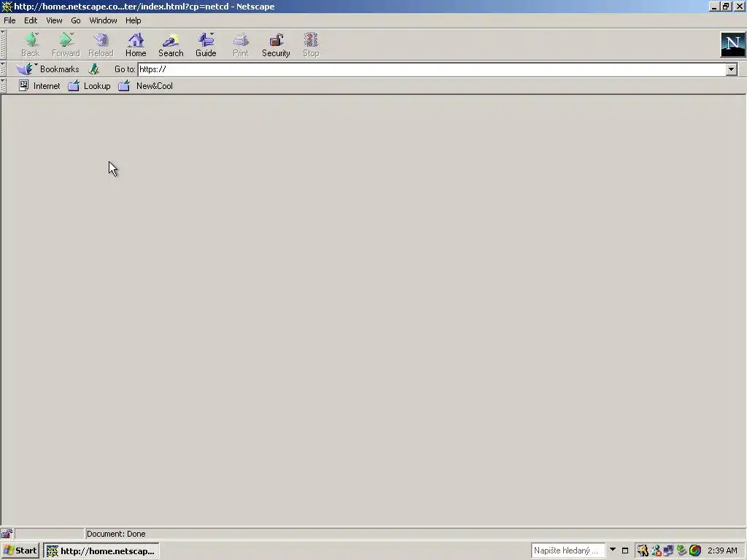Open the Go menu
Image resolution: width=747 pixels, height=560 pixels.
76,20
